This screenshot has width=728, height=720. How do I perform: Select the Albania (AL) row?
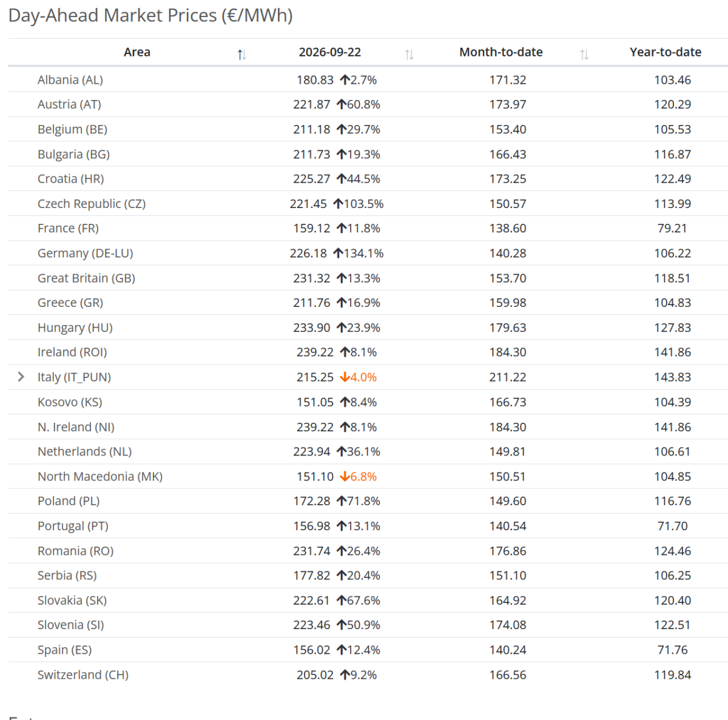[x=368, y=79]
